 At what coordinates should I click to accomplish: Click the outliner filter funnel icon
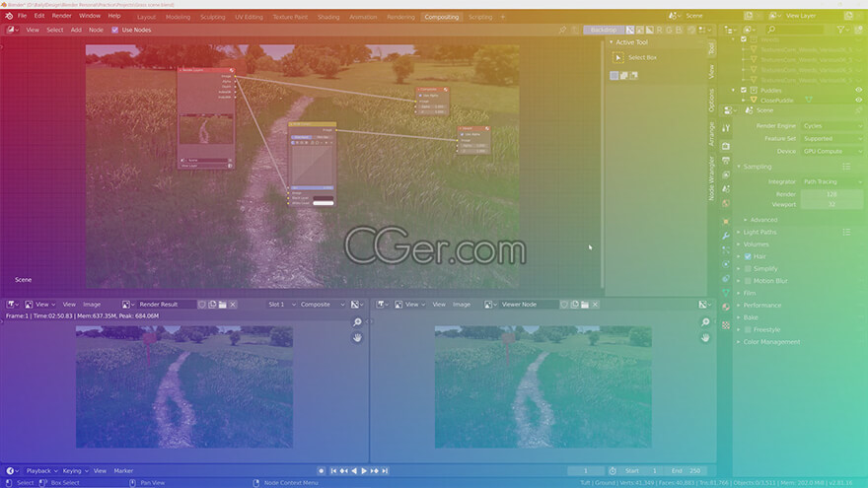[840, 30]
